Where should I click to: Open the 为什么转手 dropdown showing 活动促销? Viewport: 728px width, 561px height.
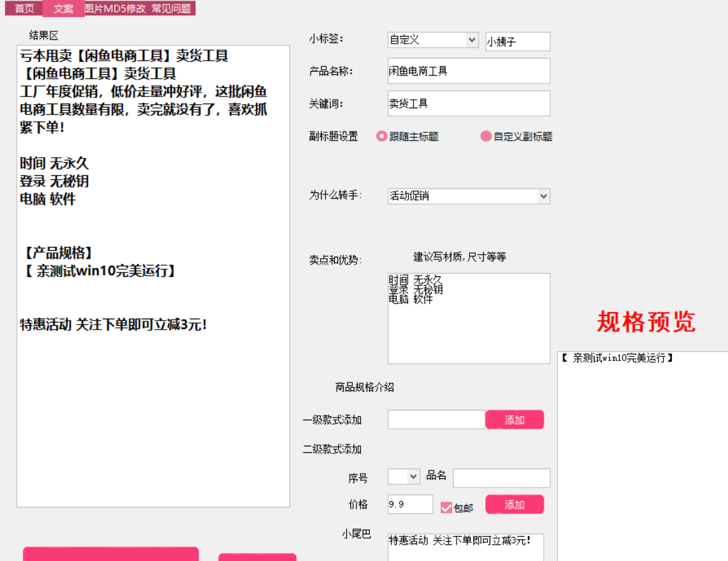[469, 196]
